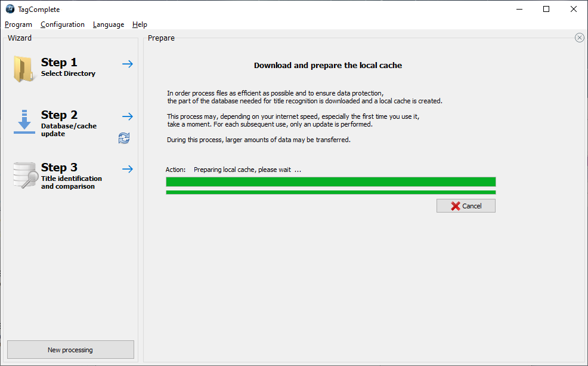
Task: Select Step 2 Database/cache update heading
Action: [x=69, y=123]
